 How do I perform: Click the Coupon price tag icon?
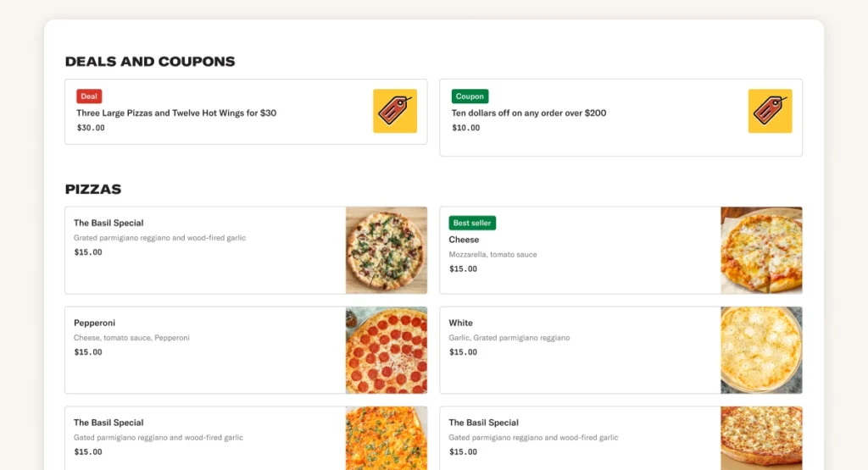pyautogui.click(x=770, y=111)
